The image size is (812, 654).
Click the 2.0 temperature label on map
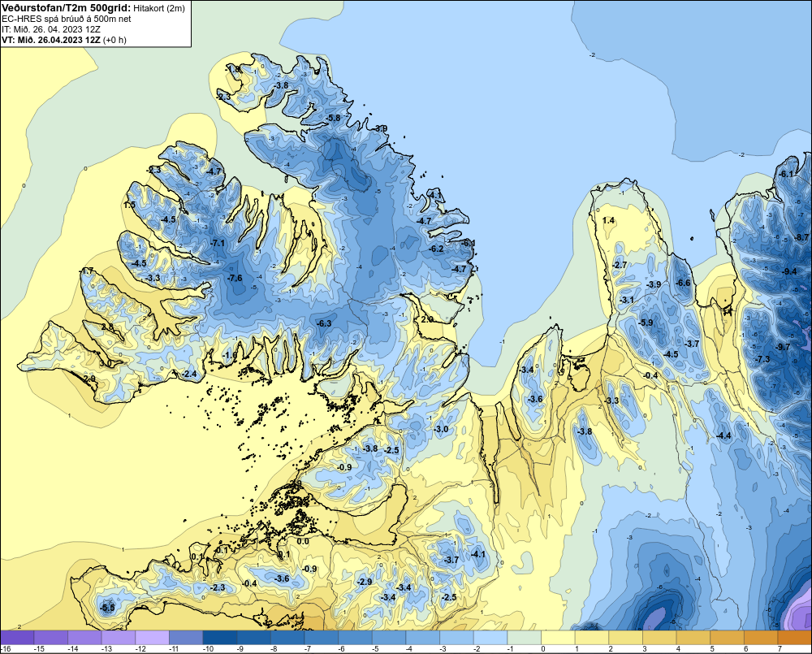click(427, 319)
